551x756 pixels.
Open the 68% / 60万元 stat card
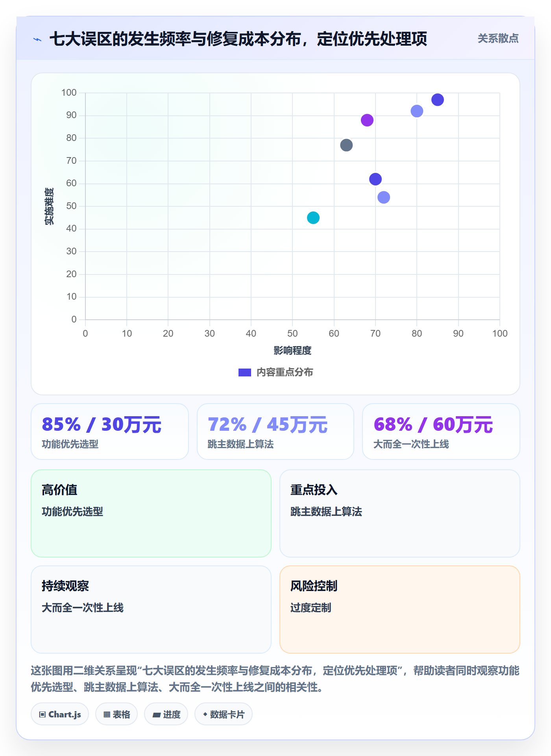coord(441,432)
